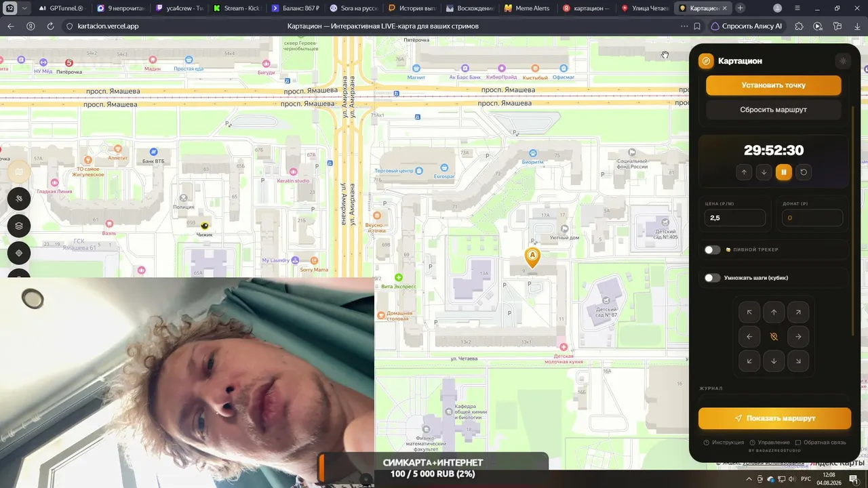Click the Чижик store marker on map

(205, 226)
